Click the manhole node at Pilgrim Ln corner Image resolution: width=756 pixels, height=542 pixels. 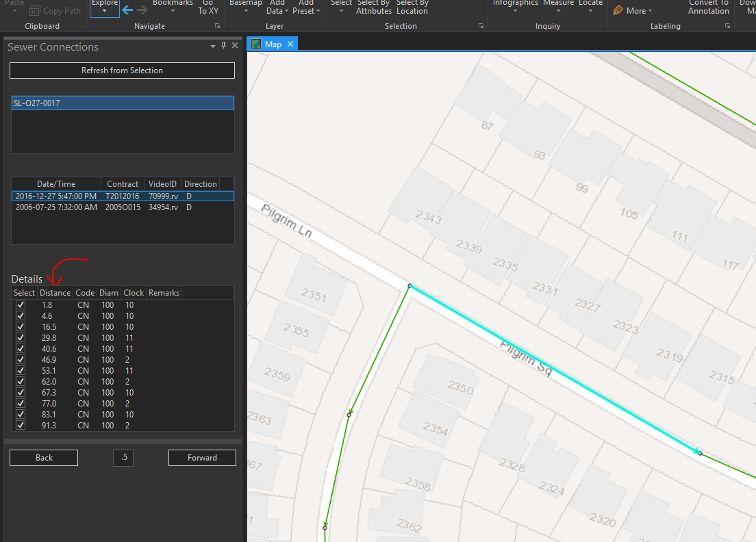409,285
